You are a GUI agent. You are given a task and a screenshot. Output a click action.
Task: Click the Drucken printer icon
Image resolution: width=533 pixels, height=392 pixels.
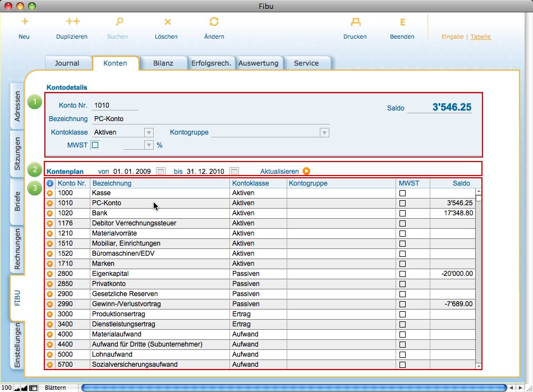coord(356,22)
